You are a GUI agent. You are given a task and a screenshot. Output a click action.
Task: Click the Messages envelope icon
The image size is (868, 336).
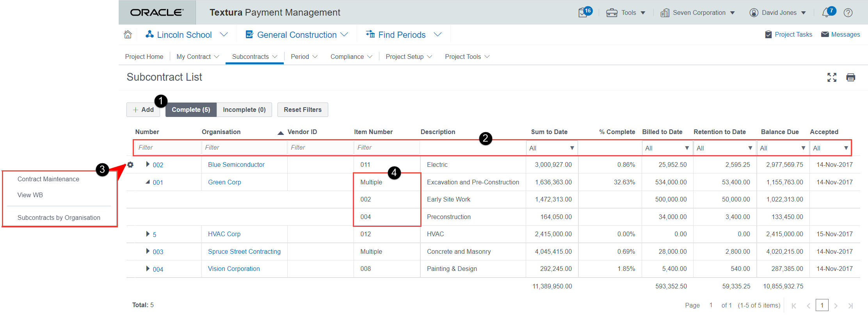[x=825, y=34]
